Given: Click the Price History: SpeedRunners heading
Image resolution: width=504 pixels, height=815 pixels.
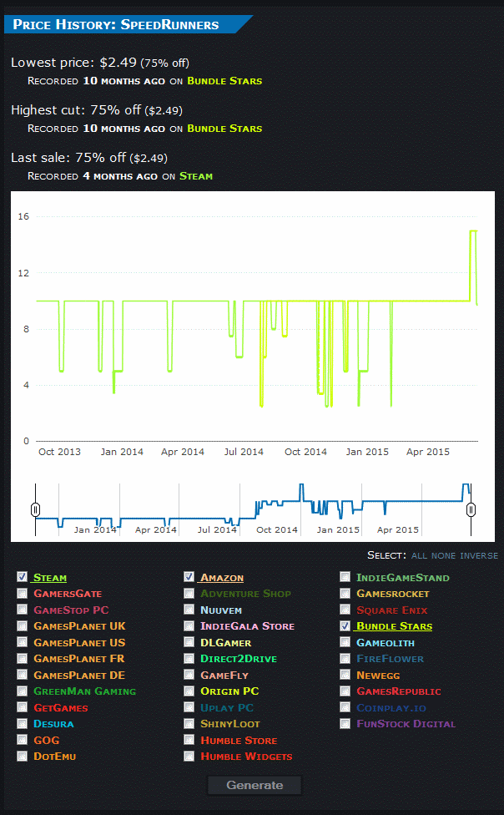Looking at the screenshot, I should pyautogui.click(x=115, y=24).
